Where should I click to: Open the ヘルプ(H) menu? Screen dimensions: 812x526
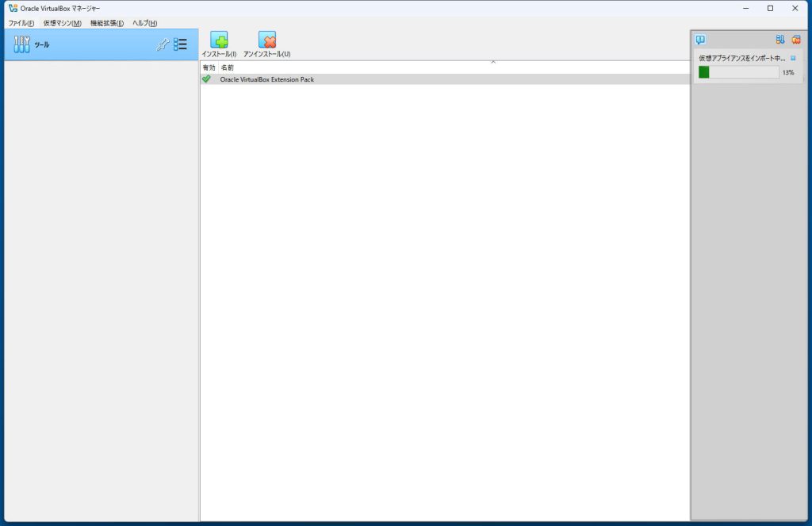tap(144, 23)
